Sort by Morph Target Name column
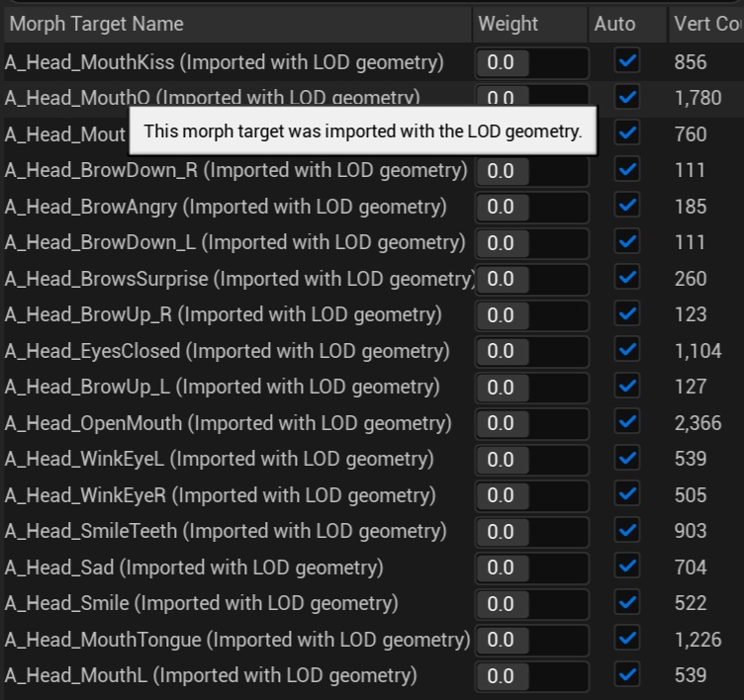Viewport: 744px width, 700px height. (95, 23)
